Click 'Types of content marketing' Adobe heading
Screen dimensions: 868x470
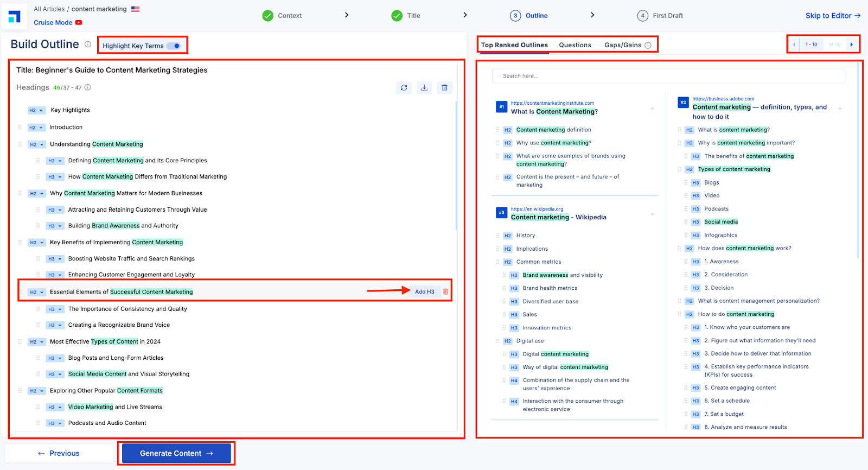click(734, 169)
